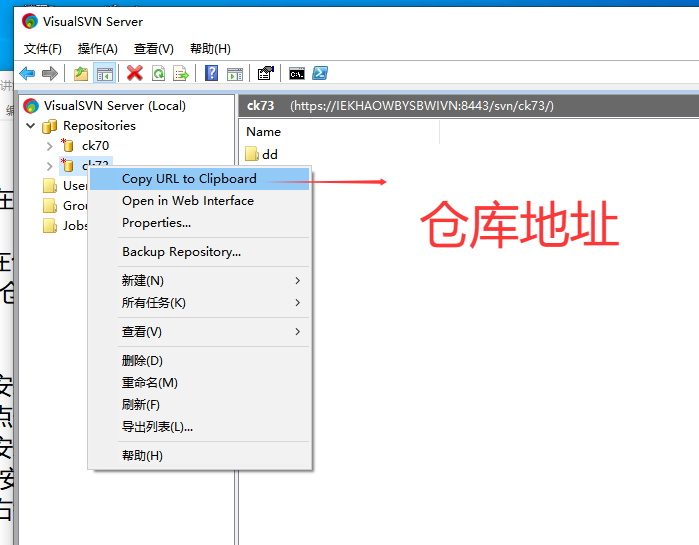Toggle the Show/Hide action pane icon
This screenshot has width=699, height=545.
pyautogui.click(x=235, y=74)
